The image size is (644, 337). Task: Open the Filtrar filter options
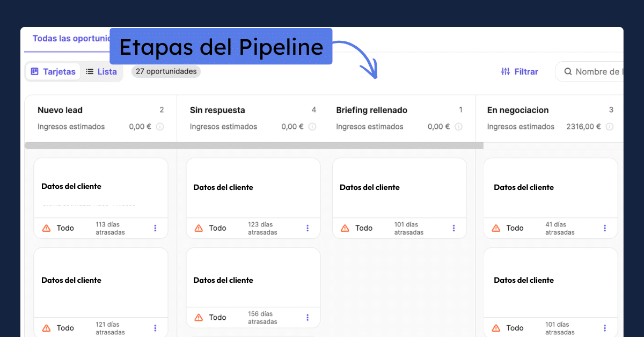(x=519, y=71)
